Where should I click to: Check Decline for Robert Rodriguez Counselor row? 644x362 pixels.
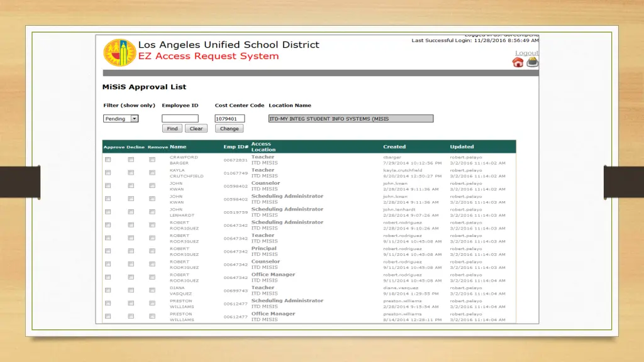pyautogui.click(x=131, y=264)
